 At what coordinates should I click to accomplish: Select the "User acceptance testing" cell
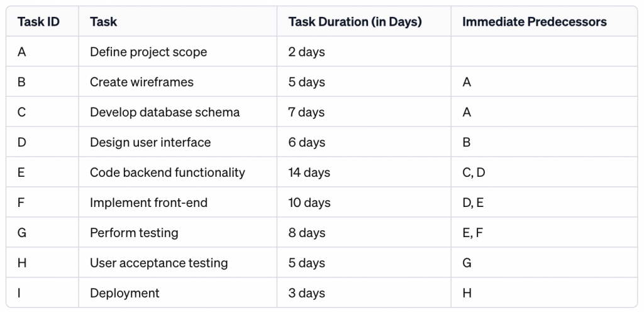click(158, 263)
